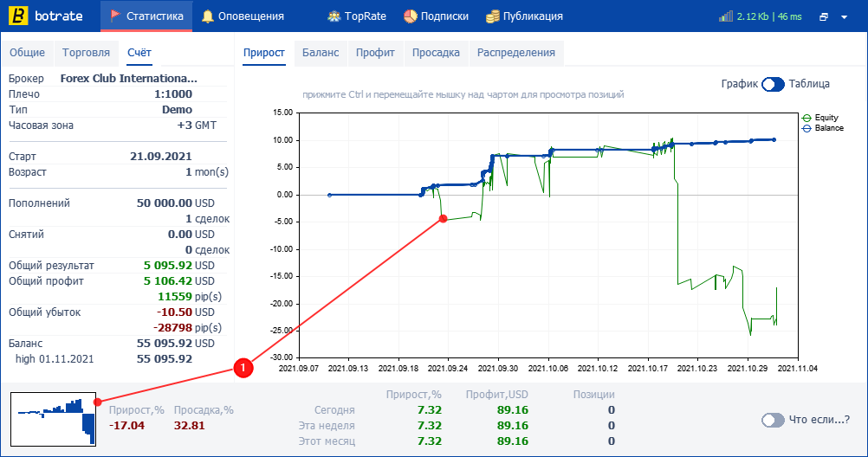Click the high 01.11.2021 label

coord(55,359)
